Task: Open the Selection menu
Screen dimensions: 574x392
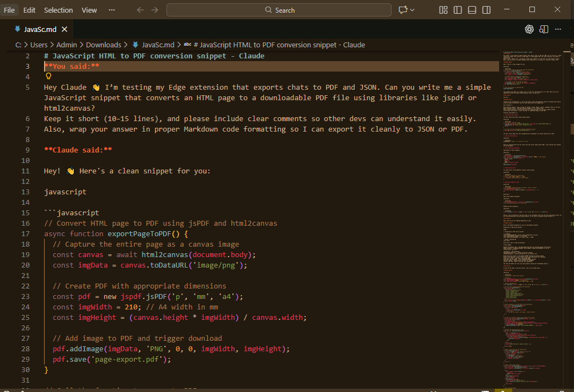Action: (x=58, y=10)
